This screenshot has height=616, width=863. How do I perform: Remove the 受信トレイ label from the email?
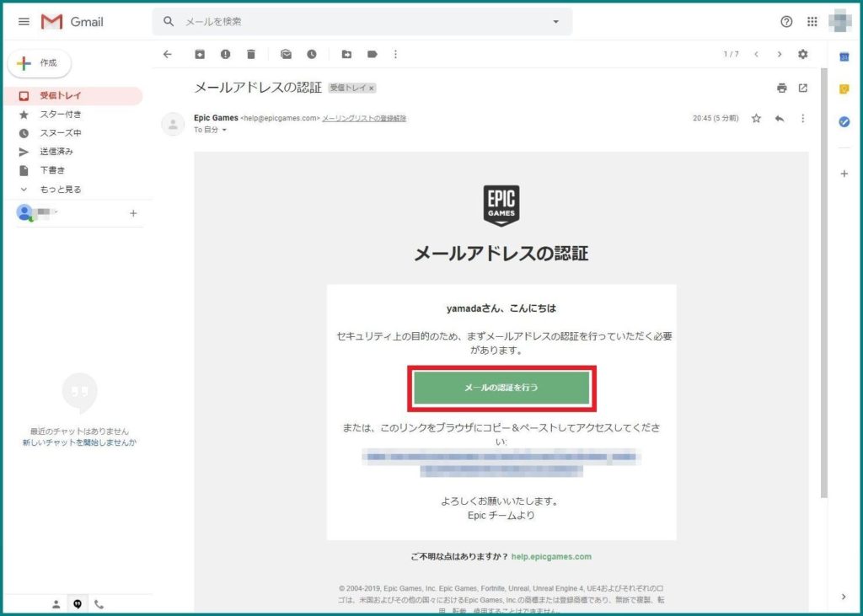pos(372,88)
